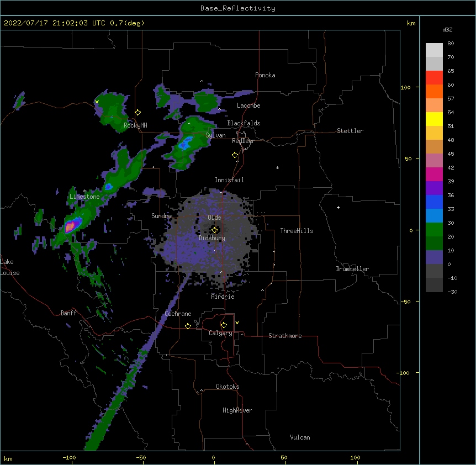Click the -50 tick on the right axis
Screen dimensions: 476x465
pyautogui.click(x=405, y=302)
